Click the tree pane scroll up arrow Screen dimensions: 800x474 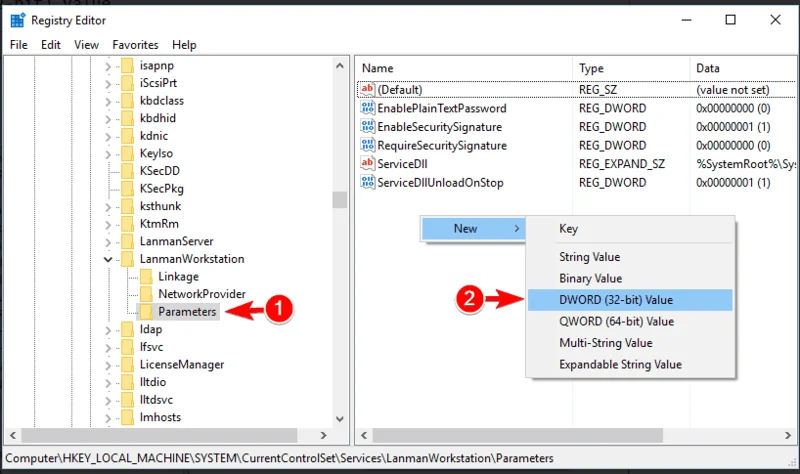(x=340, y=66)
